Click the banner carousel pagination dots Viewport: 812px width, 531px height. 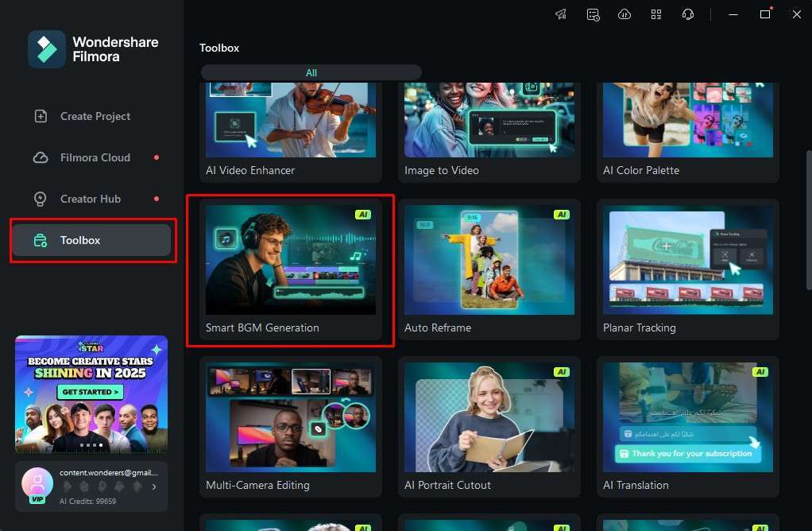point(91,445)
